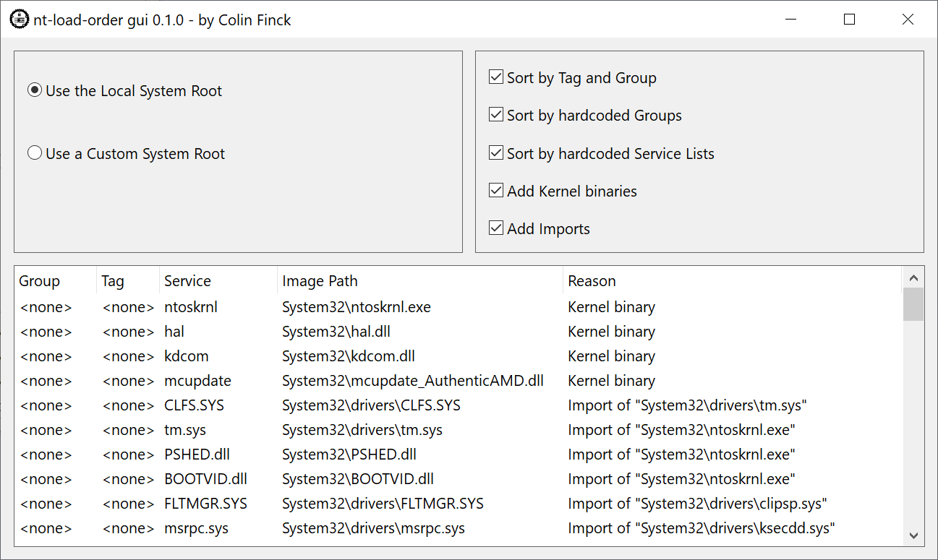Click the vertical scrollbar thumb

tap(913, 304)
